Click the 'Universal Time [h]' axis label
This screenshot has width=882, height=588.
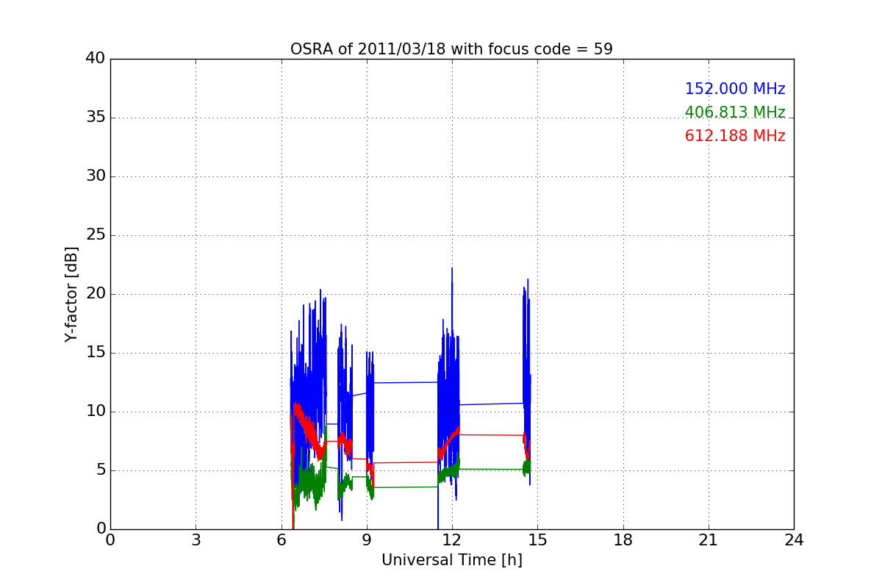pos(451,560)
